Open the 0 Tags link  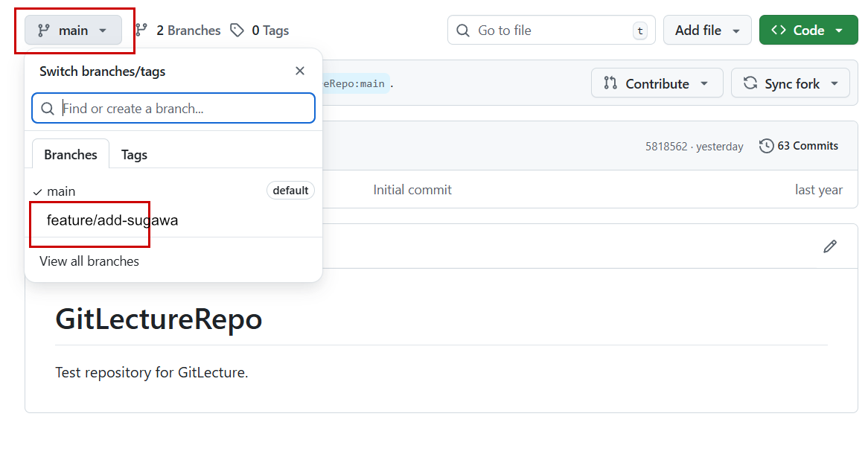click(x=260, y=31)
